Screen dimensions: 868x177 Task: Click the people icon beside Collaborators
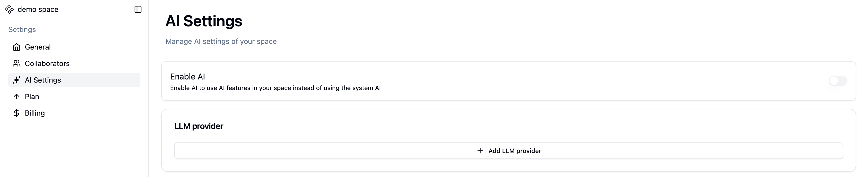[x=17, y=63]
